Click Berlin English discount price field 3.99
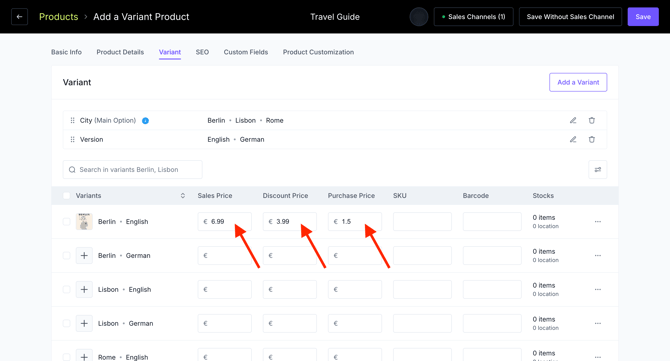Image resolution: width=670 pixels, height=361 pixels. coord(290,222)
